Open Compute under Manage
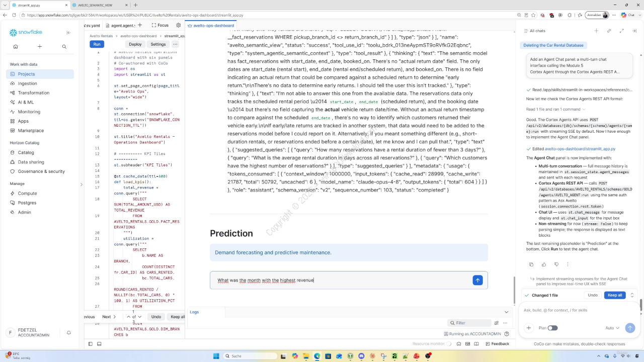Viewport: 644px width, 362px height. [x=40, y=193]
